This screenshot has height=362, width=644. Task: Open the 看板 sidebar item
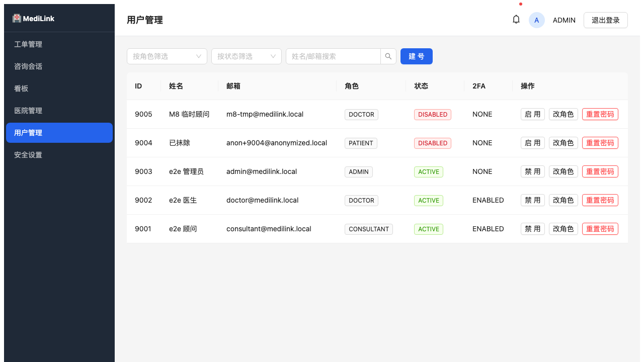59,88
